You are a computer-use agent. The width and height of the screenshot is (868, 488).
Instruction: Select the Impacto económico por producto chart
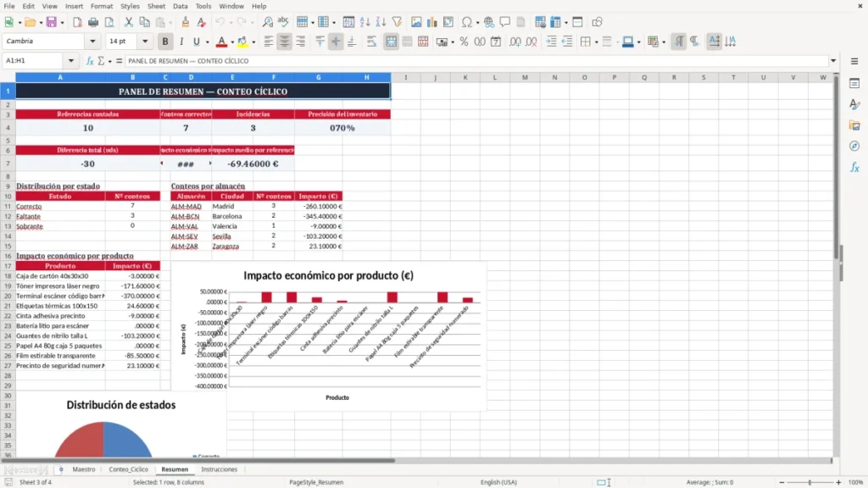pyautogui.click(x=329, y=336)
